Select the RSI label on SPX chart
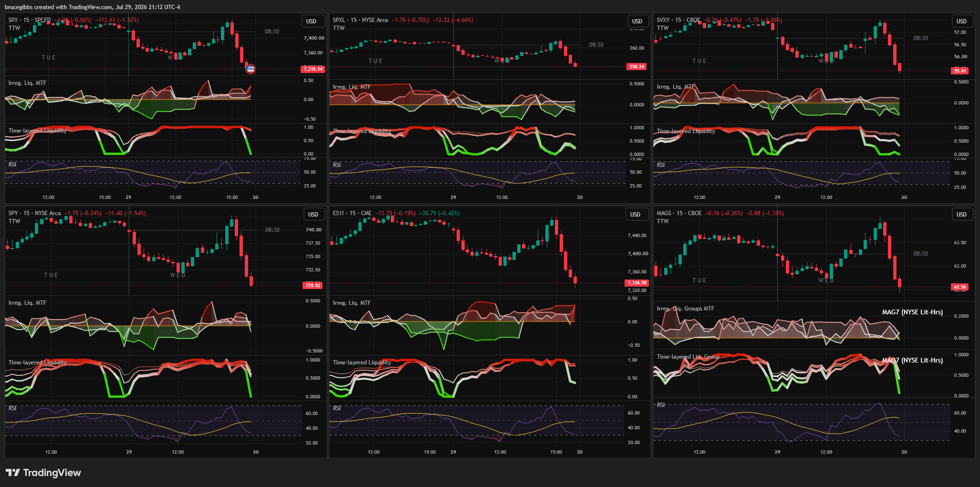This screenshot has width=980, height=487. click(x=12, y=165)
